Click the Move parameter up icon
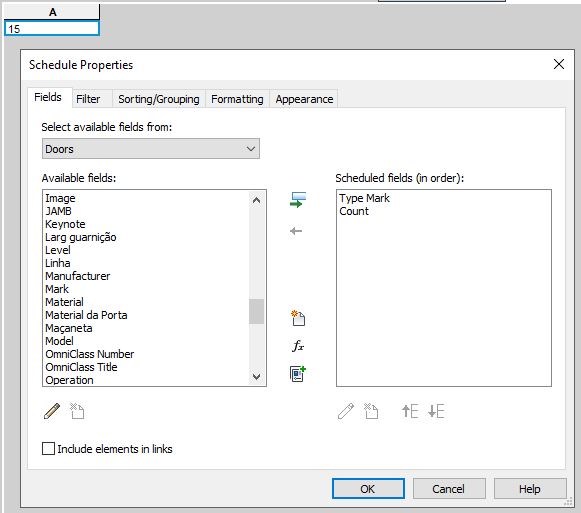This screenshot has height=513, width=581. pyautogui.click(x=410, y=411)
